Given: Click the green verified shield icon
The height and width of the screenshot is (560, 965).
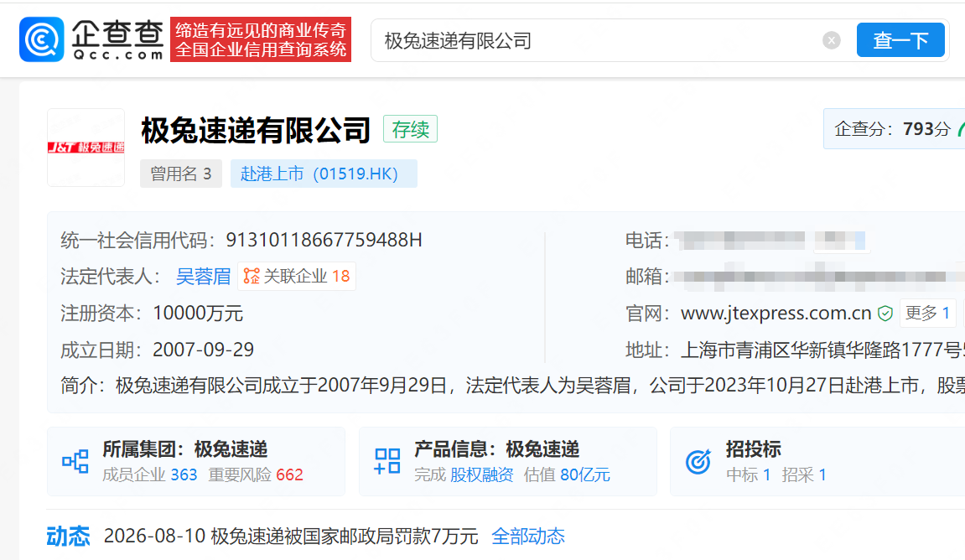Looking at the screenshot, I should [x=885, y=314].
